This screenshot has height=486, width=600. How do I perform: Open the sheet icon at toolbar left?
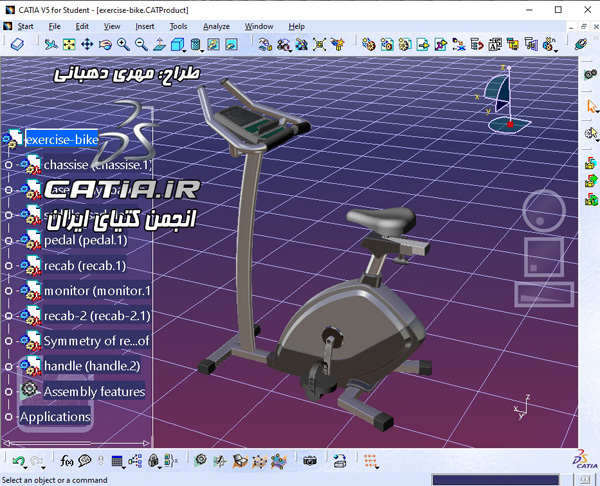17,44
